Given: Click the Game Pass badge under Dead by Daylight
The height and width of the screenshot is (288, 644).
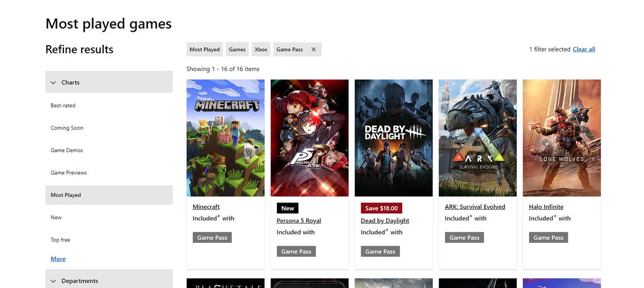Looking at the screenshot, I should [x=380, y=251].
